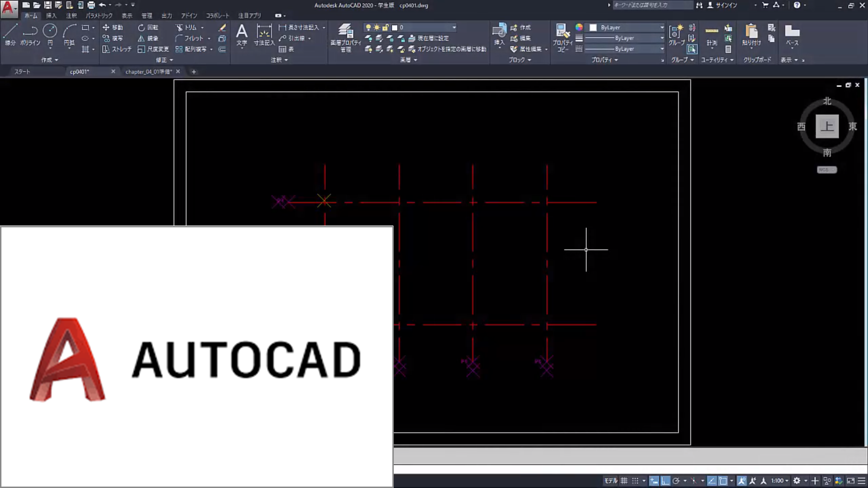Click 属性編集 (Edit Attributes) button
Screen dimensions: 868x488
tap(527, 49)
